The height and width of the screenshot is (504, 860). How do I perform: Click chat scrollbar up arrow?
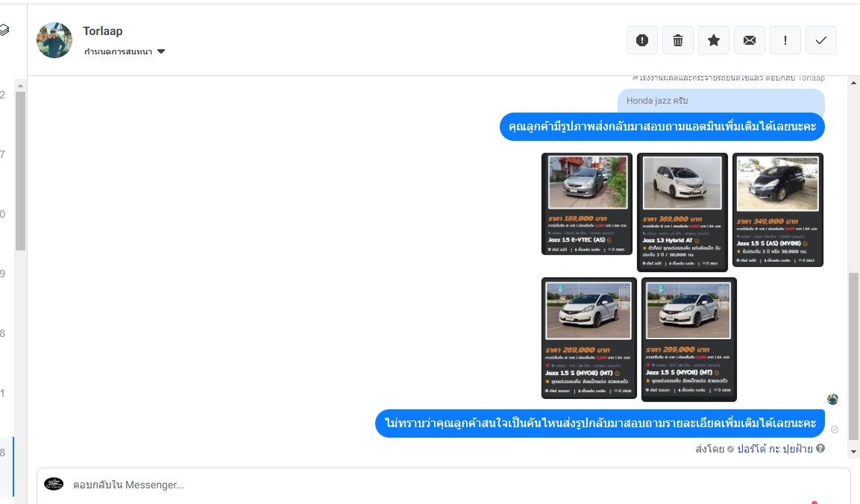[853, 83]
